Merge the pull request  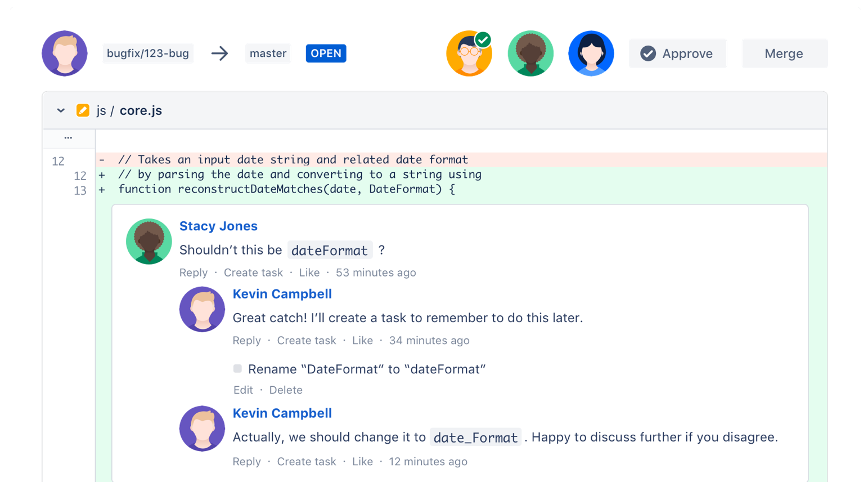[x=784, y=53]
